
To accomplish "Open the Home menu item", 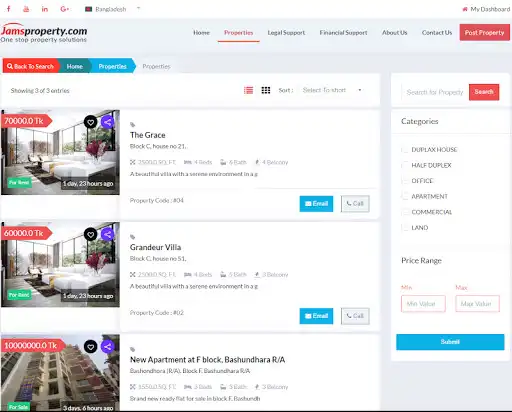I will click(201, 33).
